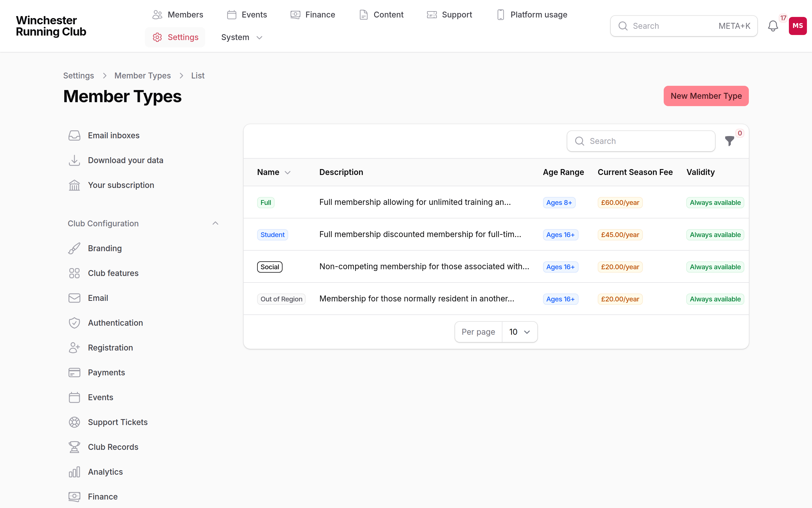
Task: Click the Support Tickets lifebuoy icon
Action: 74,422
